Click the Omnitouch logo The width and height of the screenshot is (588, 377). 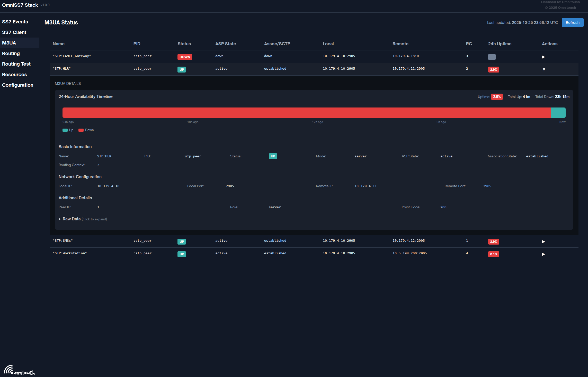pyautogui.click(x=19, y=370)
